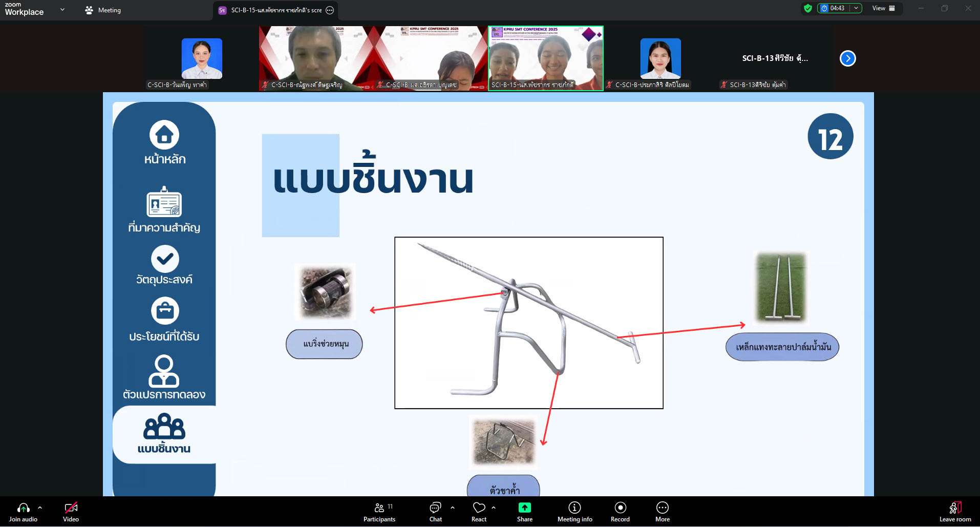Join audio in the meeting
980x527 pixels.
[x=23, y=512]
